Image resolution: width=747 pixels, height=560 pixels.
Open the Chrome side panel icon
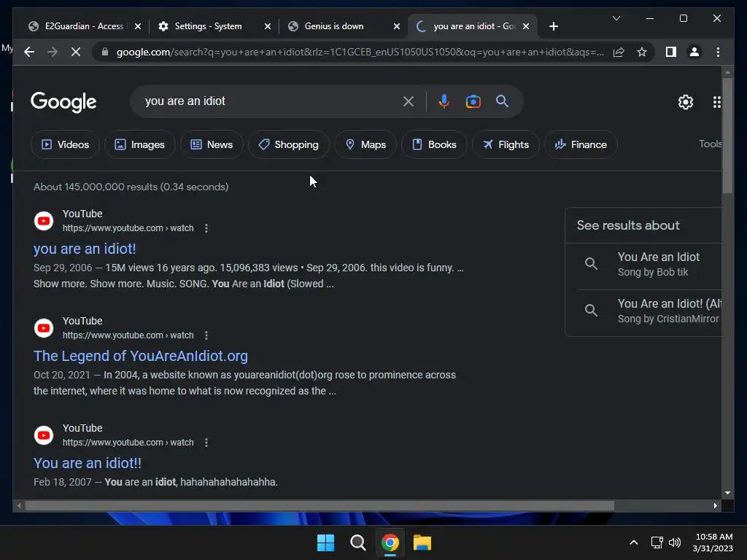[x=671, y=52]
